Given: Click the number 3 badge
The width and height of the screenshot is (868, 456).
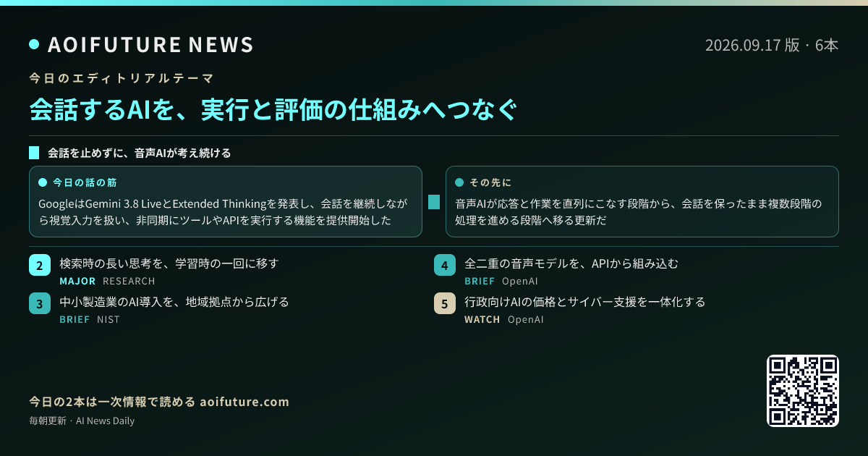Looking at the screenshot, I should 40,303.
